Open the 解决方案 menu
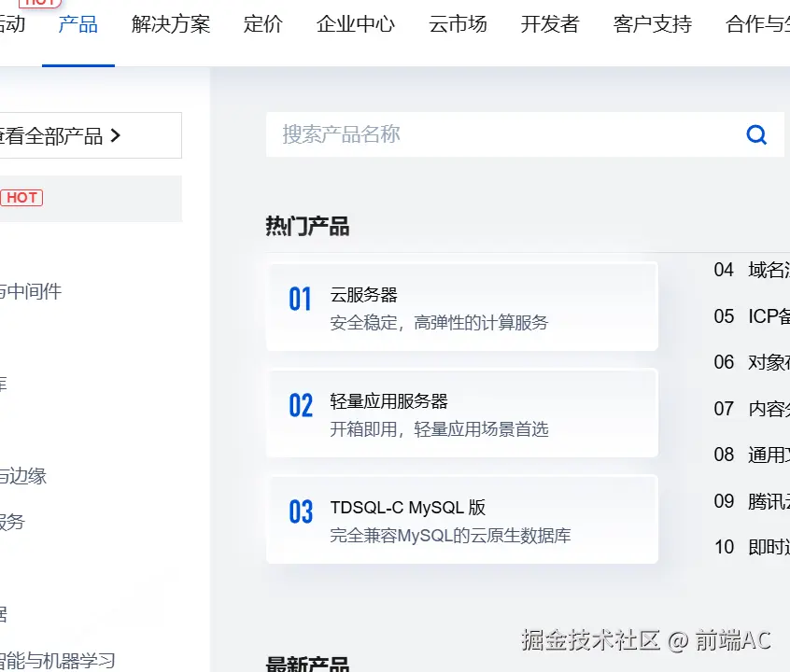The width and height of the screenshot is (790, 672). [x=171, y=24]
